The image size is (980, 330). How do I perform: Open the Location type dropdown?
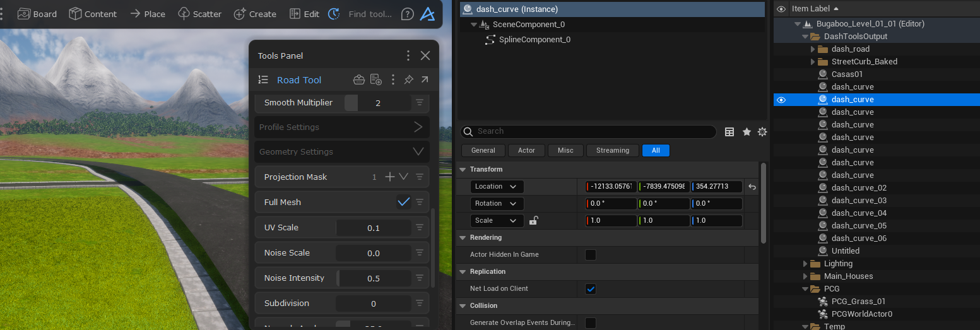click(x=497, y=186)
